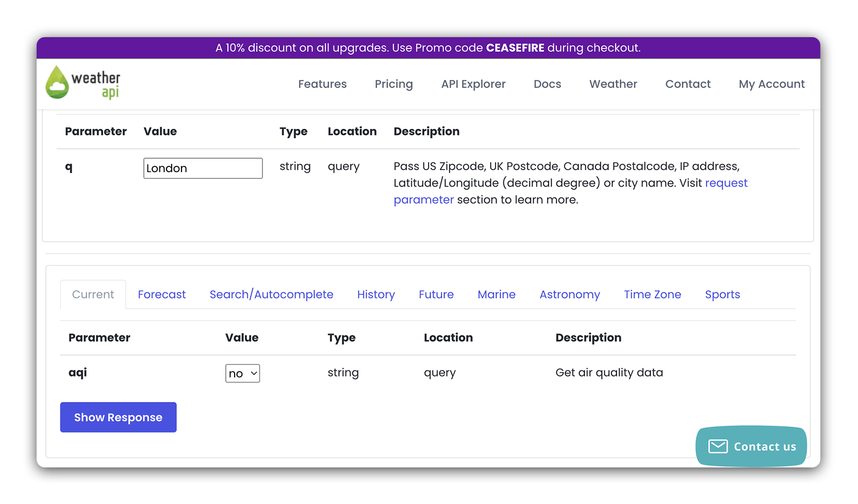Select the Time Zone tab
The width and height of the screenshot is (858, 504).
[652, 295]
